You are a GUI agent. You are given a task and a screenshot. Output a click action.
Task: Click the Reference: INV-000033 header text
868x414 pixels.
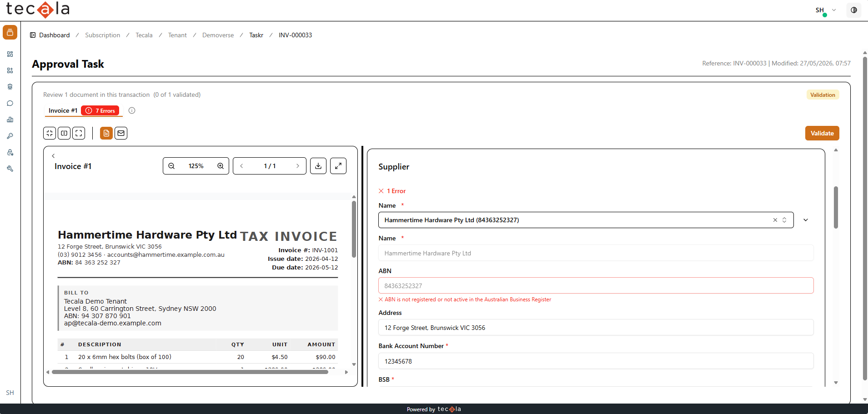(734, 63)
